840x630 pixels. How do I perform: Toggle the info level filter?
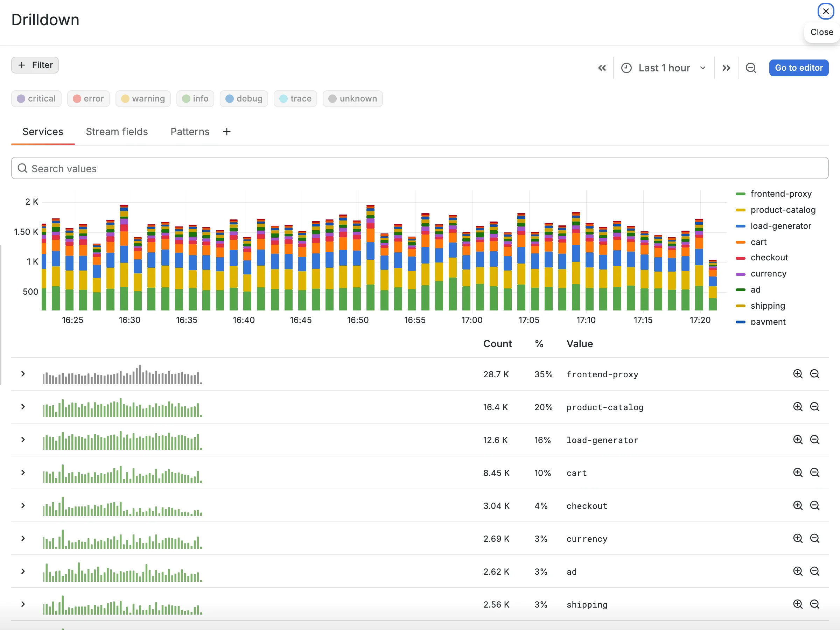tap(195, 99)
